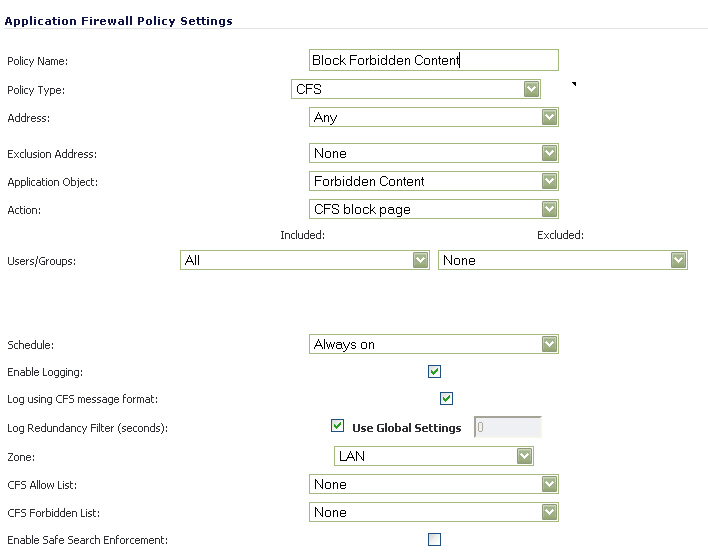
Task: Toggle the Enable Logging checkbox
Action: (434, 372)
